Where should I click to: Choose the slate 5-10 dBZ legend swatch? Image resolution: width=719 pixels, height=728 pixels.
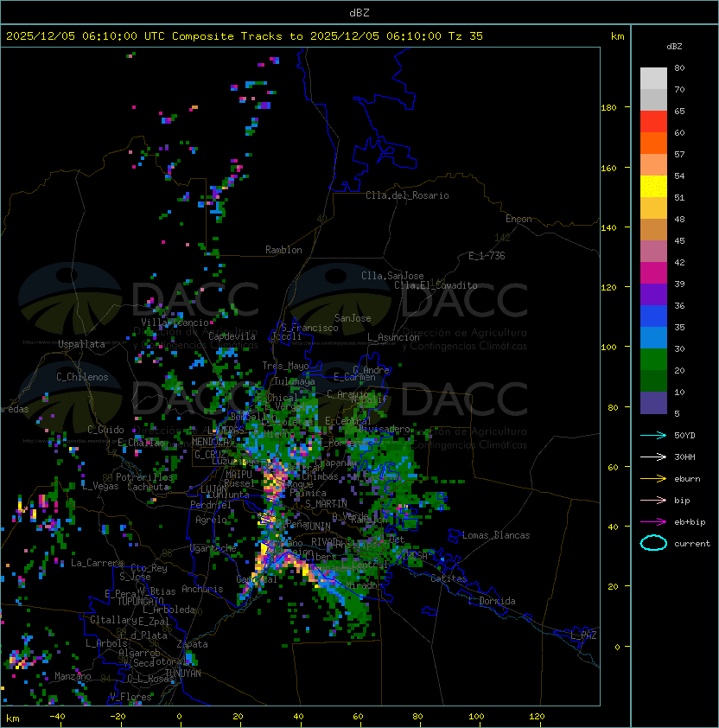653,403
